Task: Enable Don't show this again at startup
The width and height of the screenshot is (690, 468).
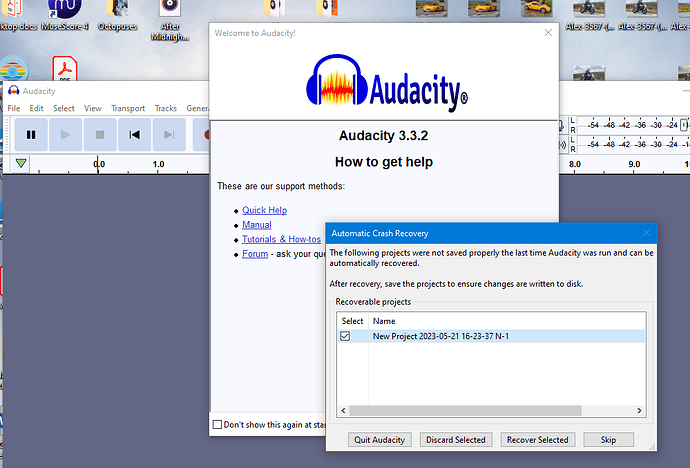Action: (217, 424)
